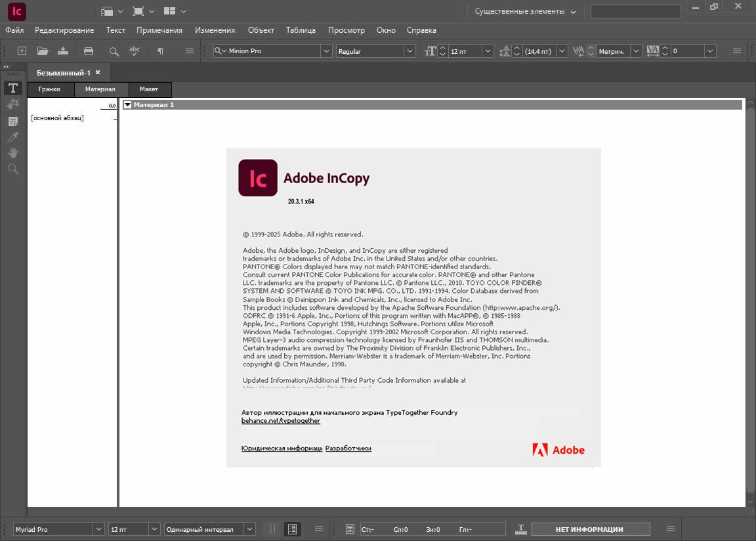Open the Метрич. kerning dropdown
The height and width of the screenshot is (541, 756).
(x=636, y=51)
